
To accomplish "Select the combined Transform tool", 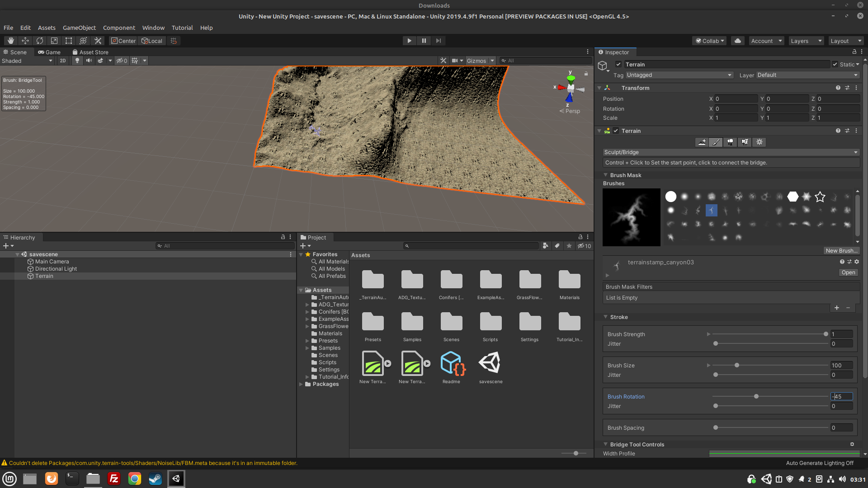I will [83, 41].
